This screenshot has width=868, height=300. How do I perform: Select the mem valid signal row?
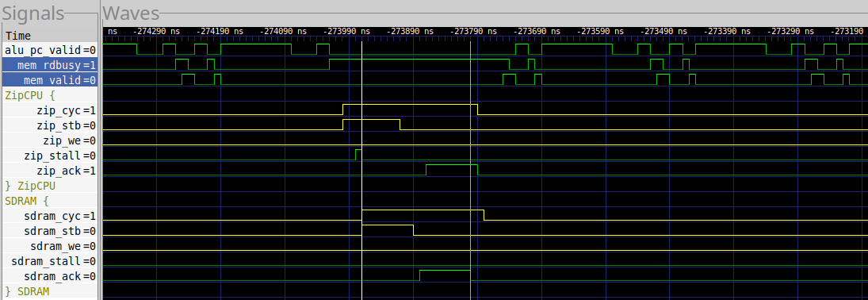coord(51,80)
